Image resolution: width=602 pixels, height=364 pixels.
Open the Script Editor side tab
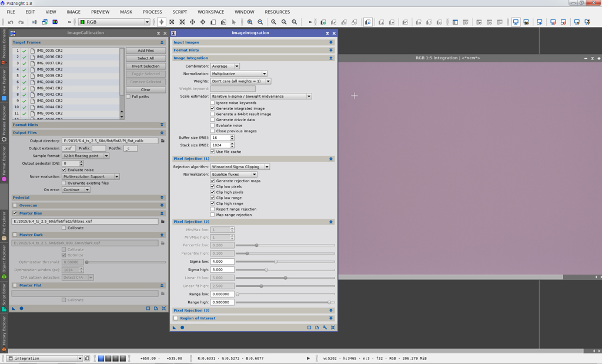4,297
